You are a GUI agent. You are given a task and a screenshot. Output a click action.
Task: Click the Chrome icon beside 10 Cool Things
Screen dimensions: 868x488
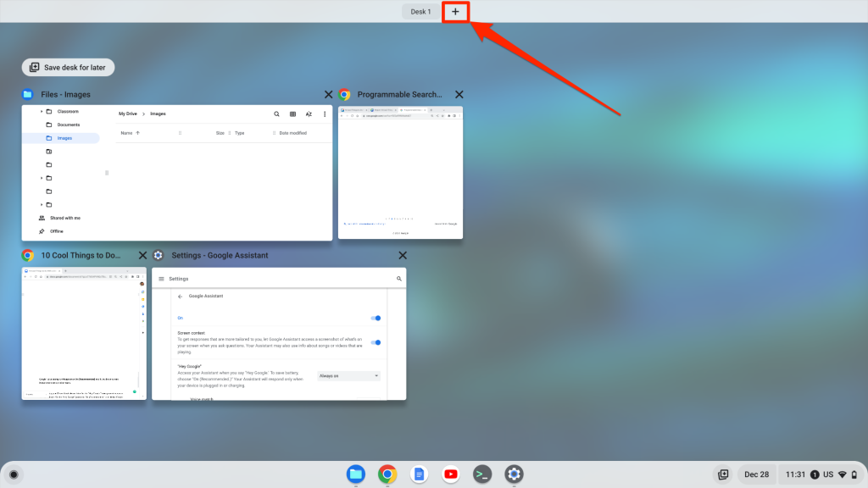point(28,256)
